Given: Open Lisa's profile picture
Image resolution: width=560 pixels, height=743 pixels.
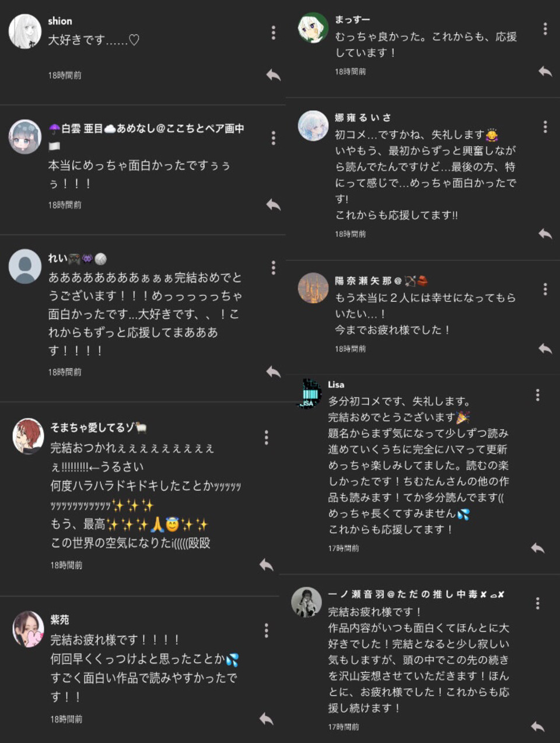Looking at the screenshot, I should 308,394.
